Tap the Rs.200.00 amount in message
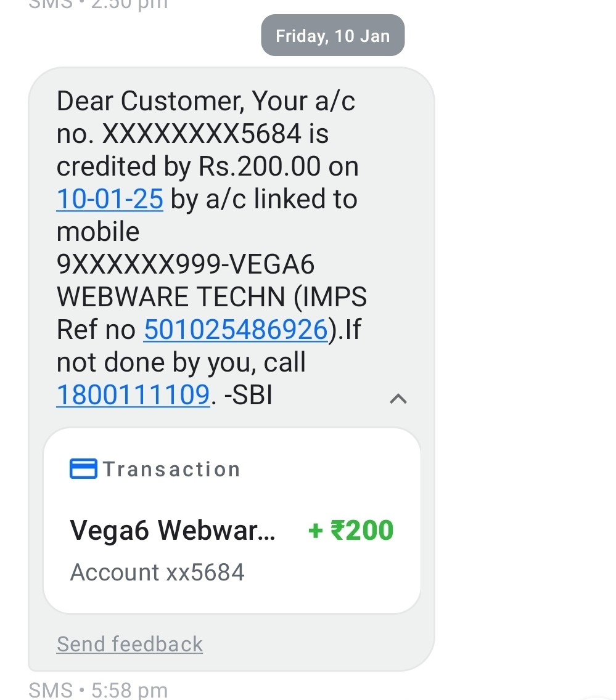Viewport: 616px width, 700px height. [x=260, y=166]
